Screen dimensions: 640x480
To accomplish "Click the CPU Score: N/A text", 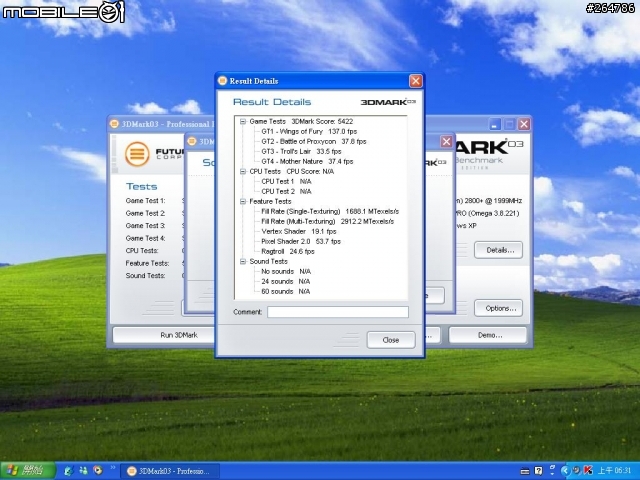I will 310,171.
